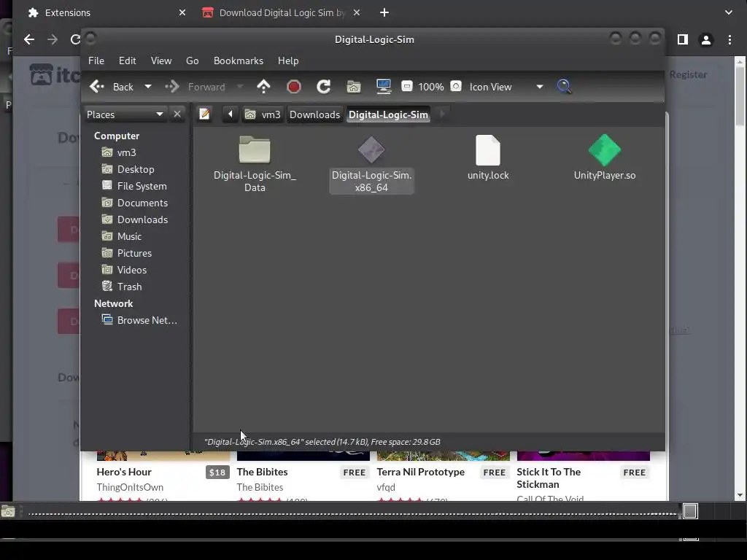This screenshot has width=747, height=560.
Task: Click the Back arrow in file manager toolbar
Action: 97,87
